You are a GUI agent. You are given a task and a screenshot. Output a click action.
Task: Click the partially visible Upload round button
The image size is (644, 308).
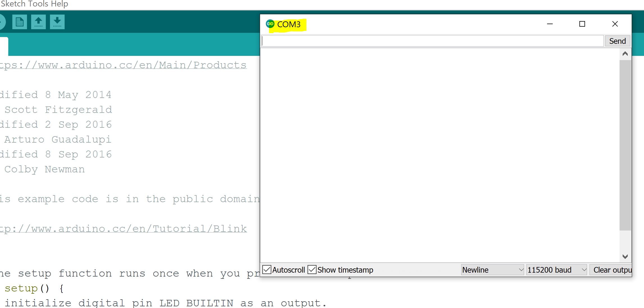[2, 22]
